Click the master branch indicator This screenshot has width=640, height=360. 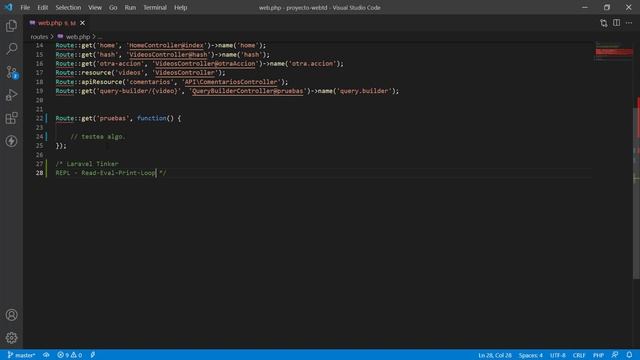21,355
